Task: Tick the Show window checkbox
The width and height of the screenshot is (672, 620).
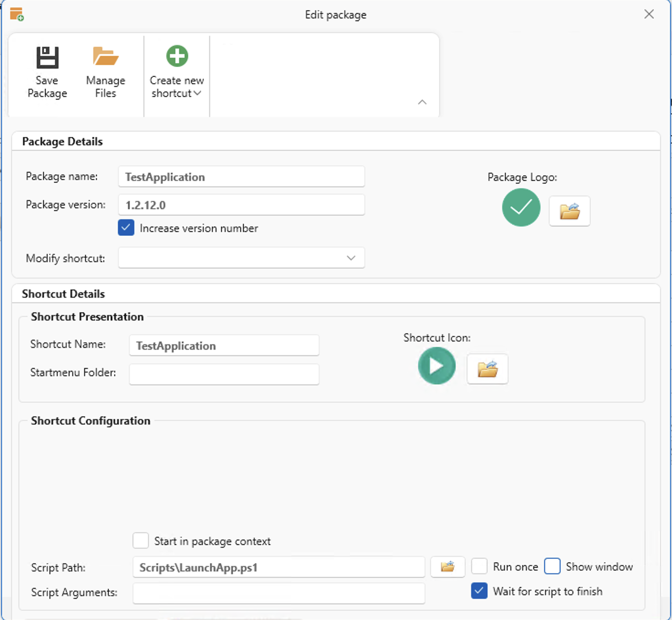Action: pos(552,567)
